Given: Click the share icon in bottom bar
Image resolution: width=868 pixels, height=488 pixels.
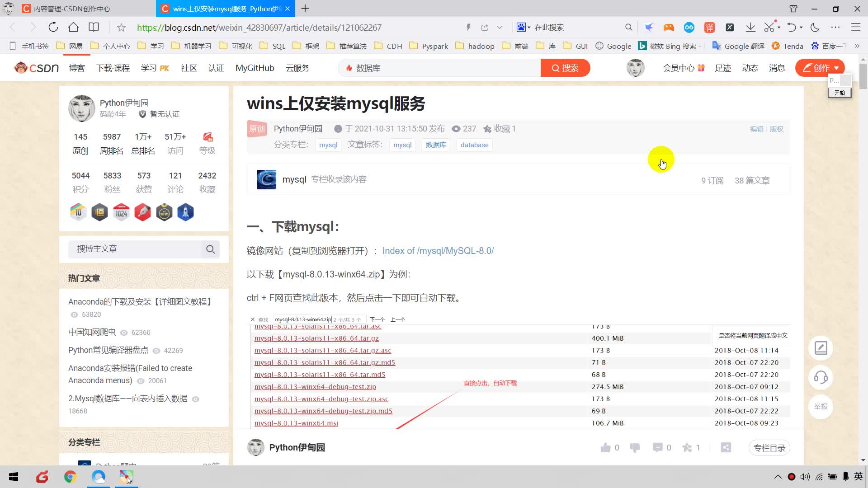Looking at the screenshot, I should pyautogui.click(x=726, y=448).
